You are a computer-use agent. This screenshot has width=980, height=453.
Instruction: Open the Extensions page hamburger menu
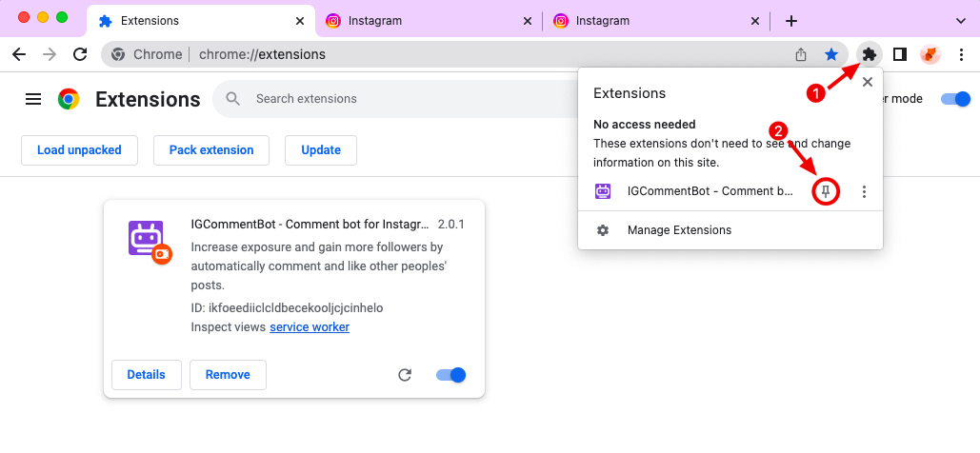(x=33, y=99)
